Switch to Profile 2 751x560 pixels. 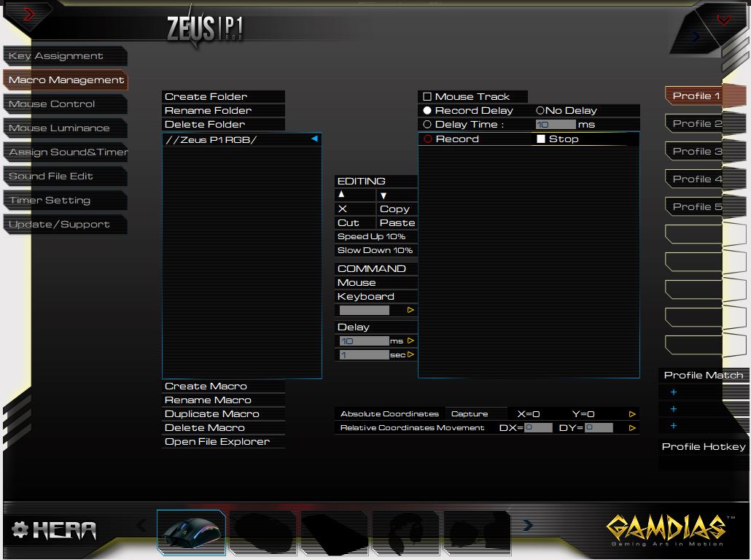696,124
